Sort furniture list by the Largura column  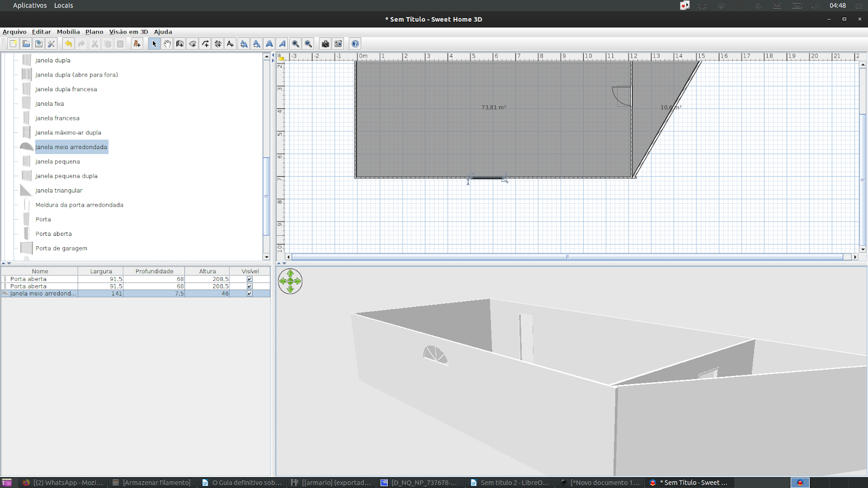[100, 271]
